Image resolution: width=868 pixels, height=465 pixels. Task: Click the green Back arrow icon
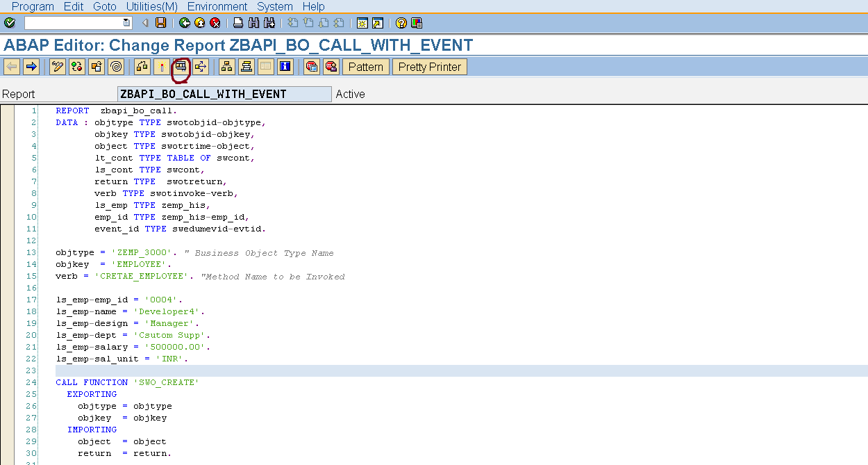pyautogui.click(x=184, y=23)
